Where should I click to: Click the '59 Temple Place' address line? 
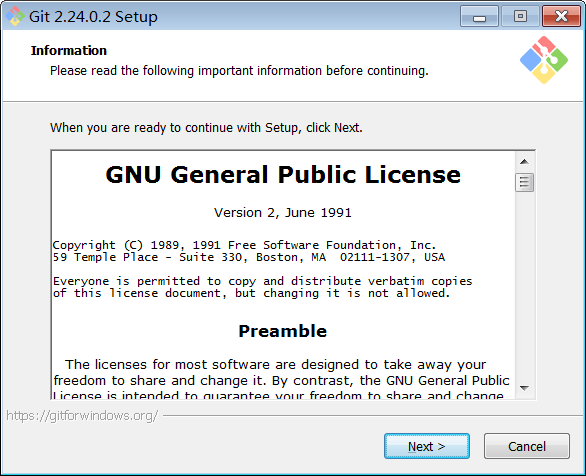249,257
